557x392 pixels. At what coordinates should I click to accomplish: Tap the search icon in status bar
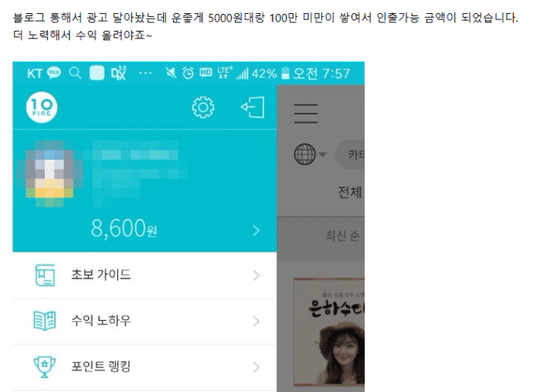[75, 73]
